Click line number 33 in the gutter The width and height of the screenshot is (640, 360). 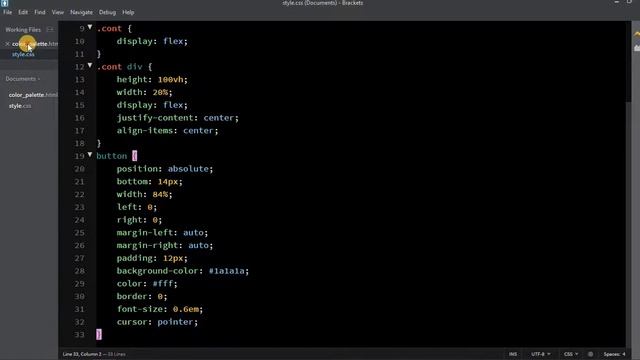tap(79, 334)
